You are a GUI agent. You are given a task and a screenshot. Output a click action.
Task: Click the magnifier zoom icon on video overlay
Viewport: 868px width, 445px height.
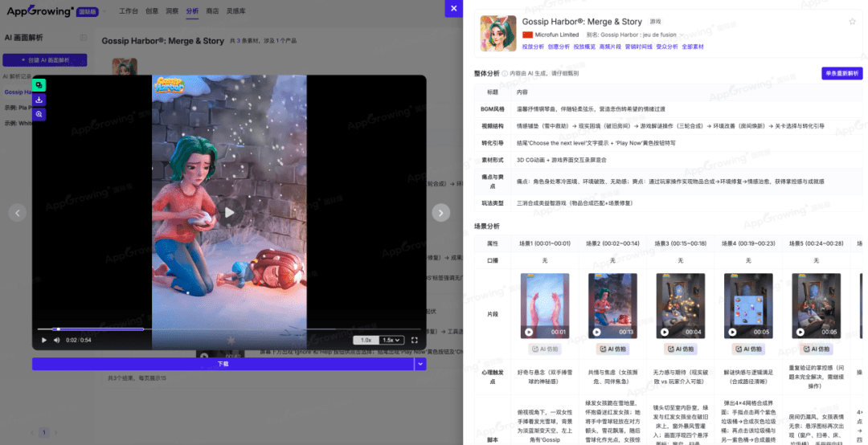point(39,114)
